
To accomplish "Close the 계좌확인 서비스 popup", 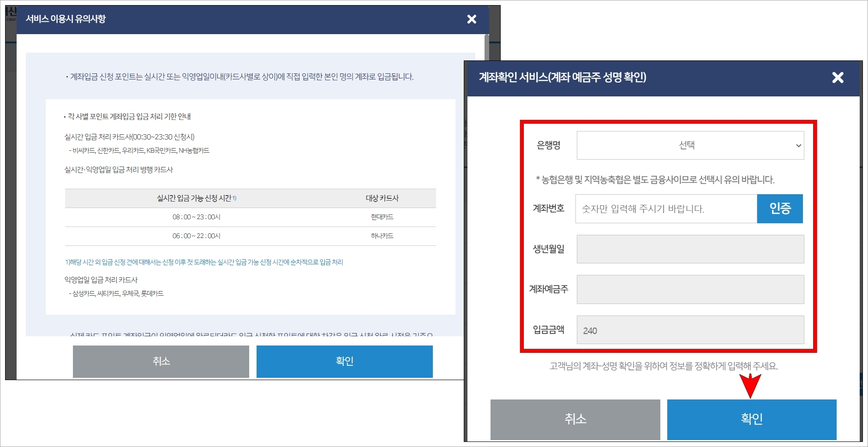I will pyautogui.click(x=838, y=78).
